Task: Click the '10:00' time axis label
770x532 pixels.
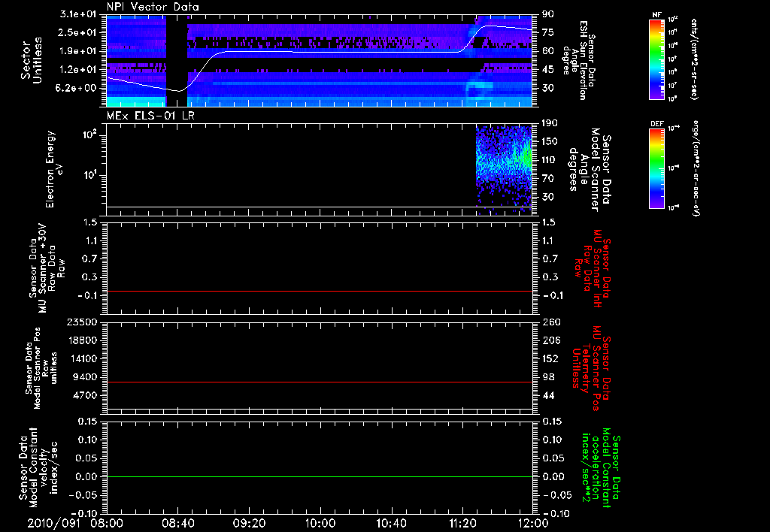Action: click(320, 523)
